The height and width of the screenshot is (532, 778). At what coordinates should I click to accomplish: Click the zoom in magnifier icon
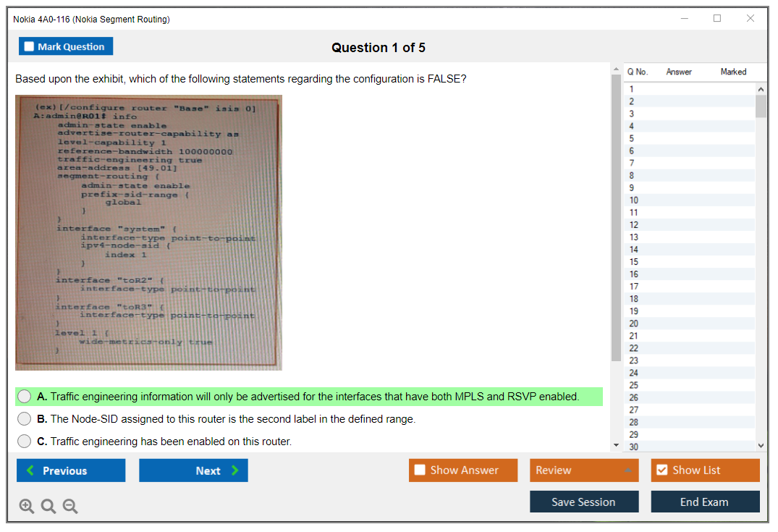point(27,507)
